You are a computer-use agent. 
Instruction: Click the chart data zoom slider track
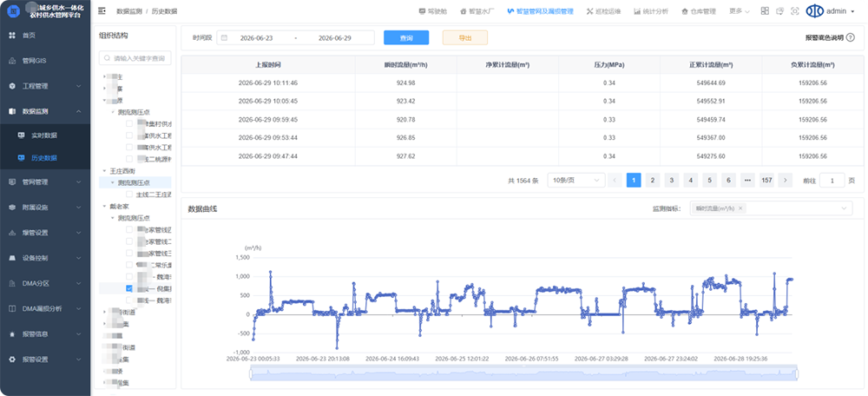point(523,374)
